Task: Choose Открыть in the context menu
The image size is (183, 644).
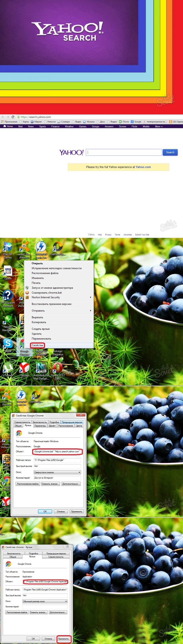Action: point(59,263)
